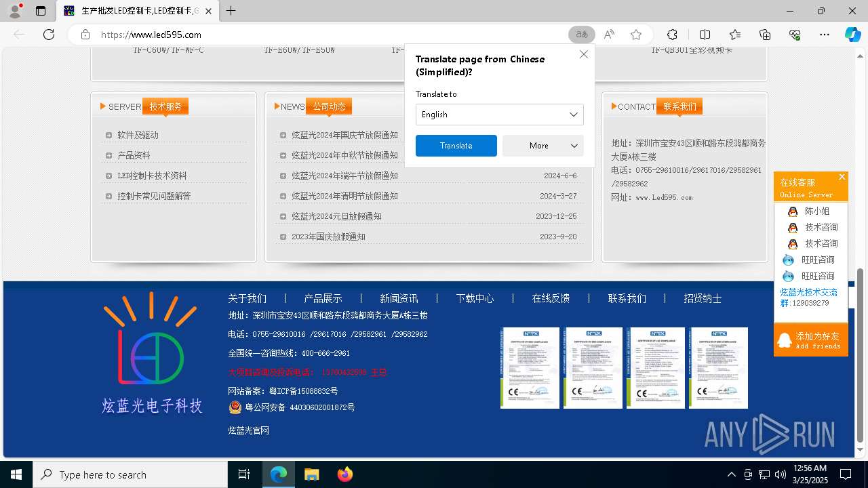Click the first CE certificate thumbnail

530,368
